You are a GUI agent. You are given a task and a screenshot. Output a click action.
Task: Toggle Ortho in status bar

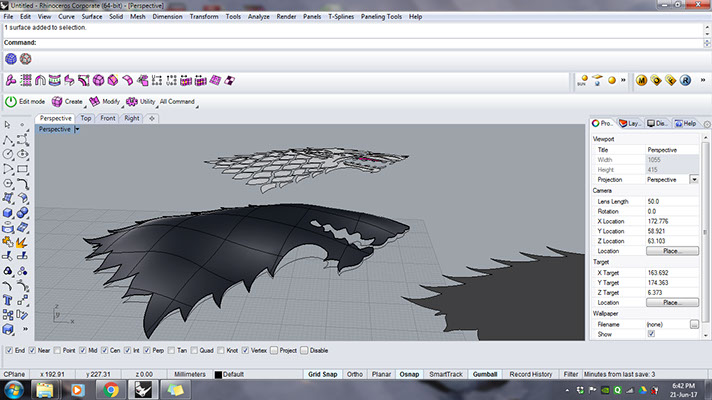click(355, 375)
